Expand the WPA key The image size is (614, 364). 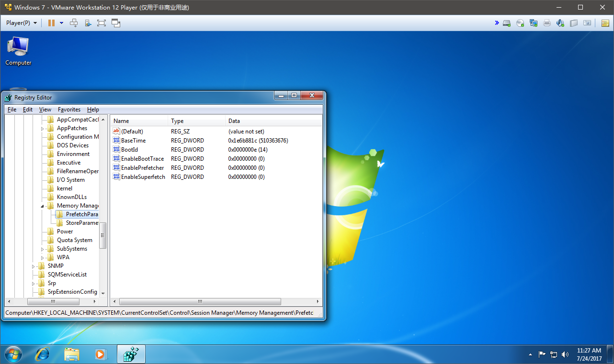pyautogui.click(x=42, y=257)
